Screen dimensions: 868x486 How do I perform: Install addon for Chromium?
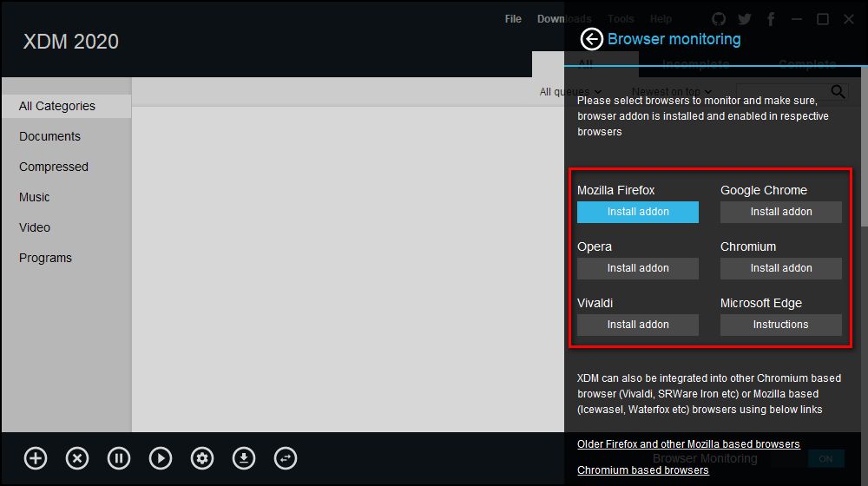pos(781,268)
